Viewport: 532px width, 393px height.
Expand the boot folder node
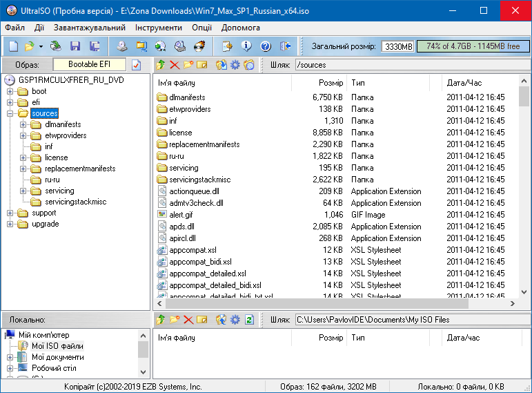[10, 91]
